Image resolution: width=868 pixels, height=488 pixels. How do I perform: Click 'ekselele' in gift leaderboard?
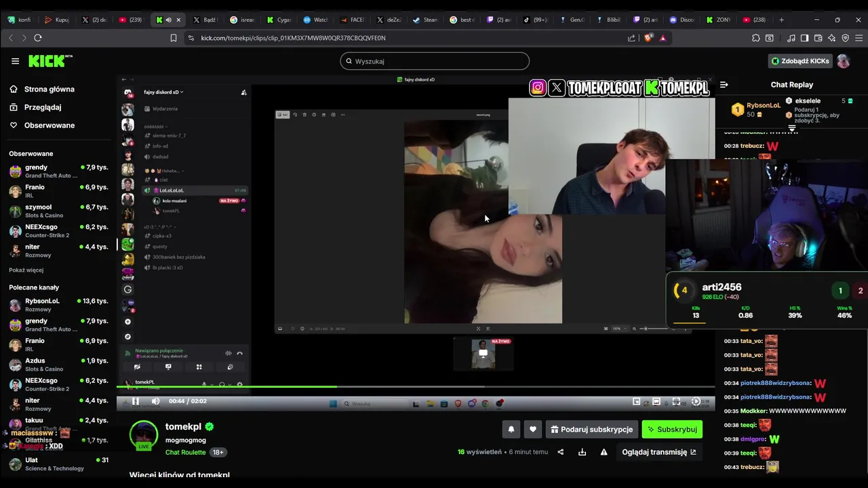click(808, 101)
